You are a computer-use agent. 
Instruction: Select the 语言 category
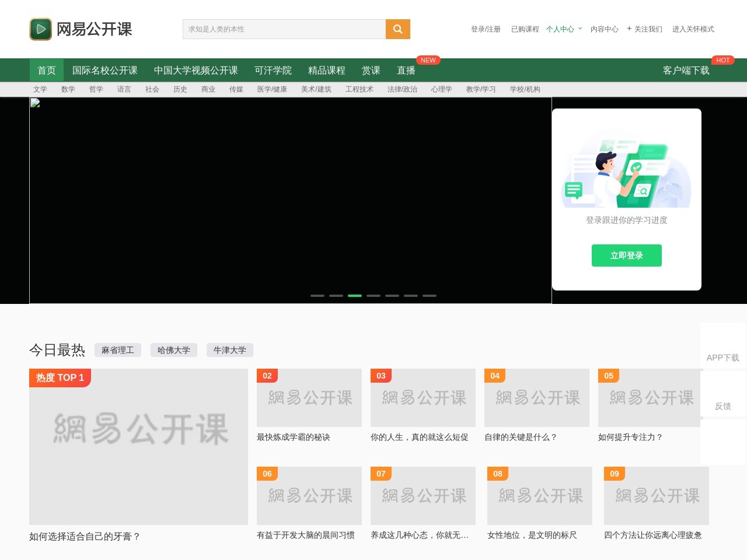click(124, 89)
